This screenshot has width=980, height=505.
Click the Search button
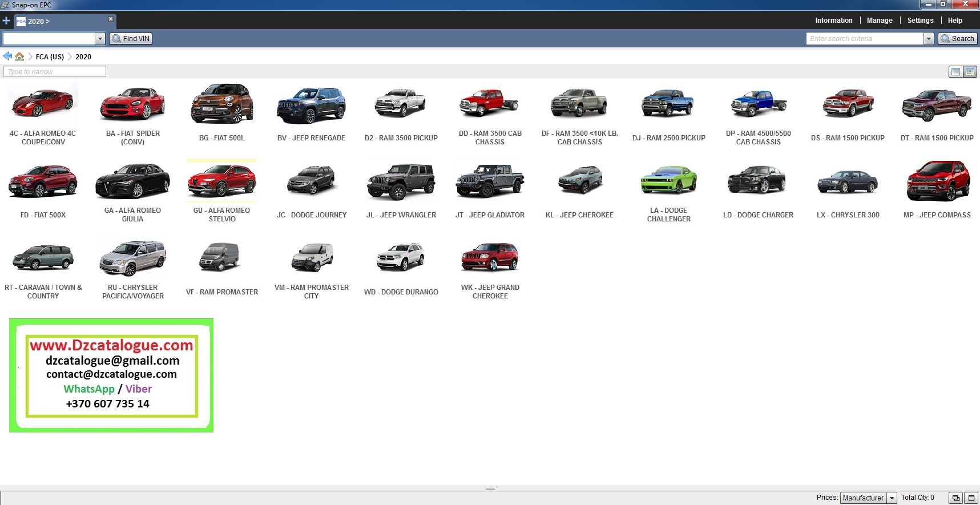[x=957, y=39]
